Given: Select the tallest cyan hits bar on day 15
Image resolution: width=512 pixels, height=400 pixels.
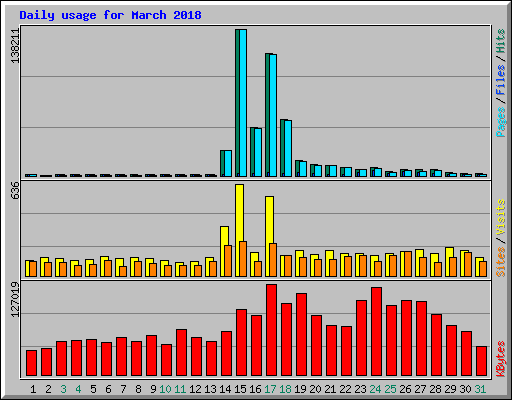Looking at the screenshot, I should 243,103.
